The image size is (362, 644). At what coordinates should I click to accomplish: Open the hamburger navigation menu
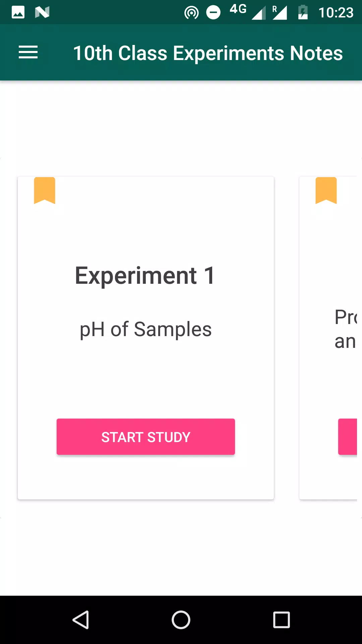(x=28, y=53)
